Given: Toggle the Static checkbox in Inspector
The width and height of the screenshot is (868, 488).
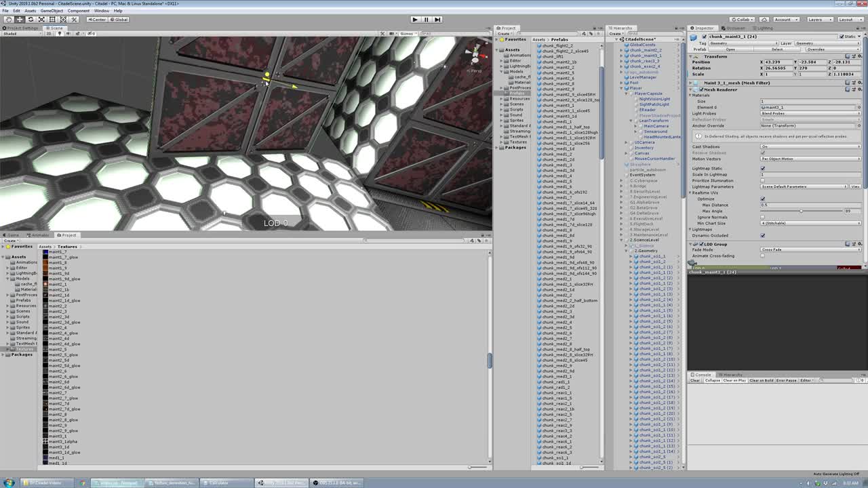Looking at the screenshot, I should click(841, 37).
